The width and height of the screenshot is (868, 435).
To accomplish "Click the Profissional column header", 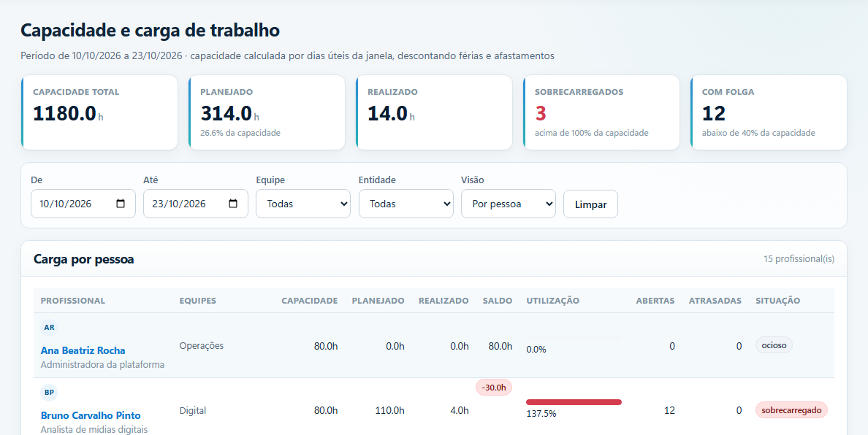I will click(x=72, y=301).
